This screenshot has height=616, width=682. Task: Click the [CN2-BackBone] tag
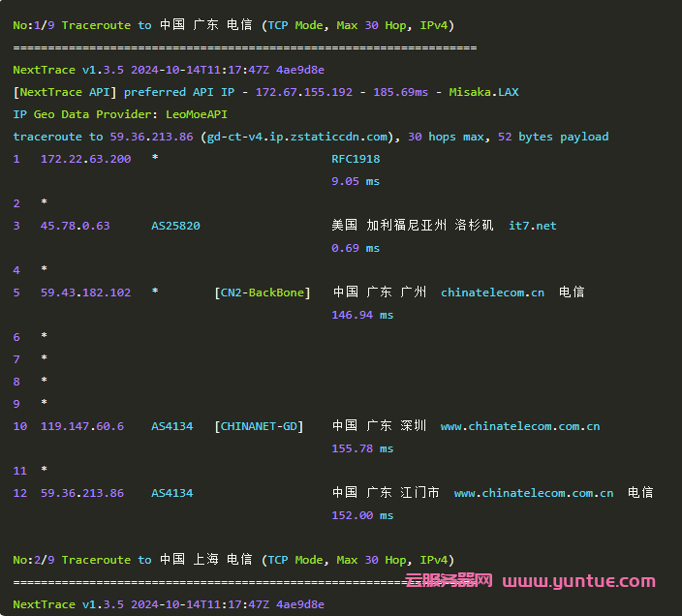(262, 293)
